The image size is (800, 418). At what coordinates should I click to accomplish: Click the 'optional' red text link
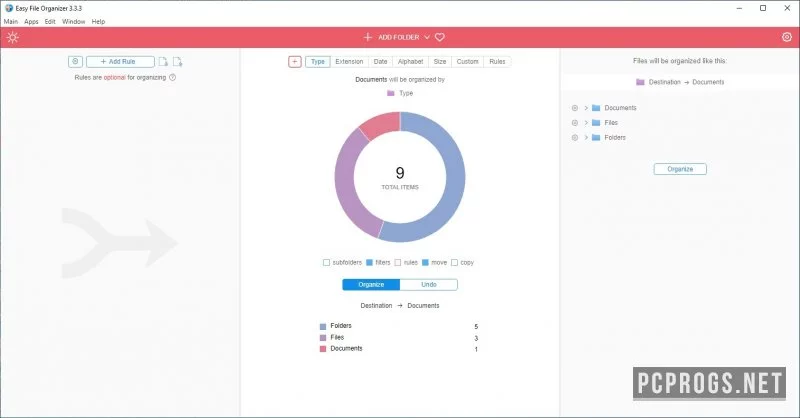(114, 78)
